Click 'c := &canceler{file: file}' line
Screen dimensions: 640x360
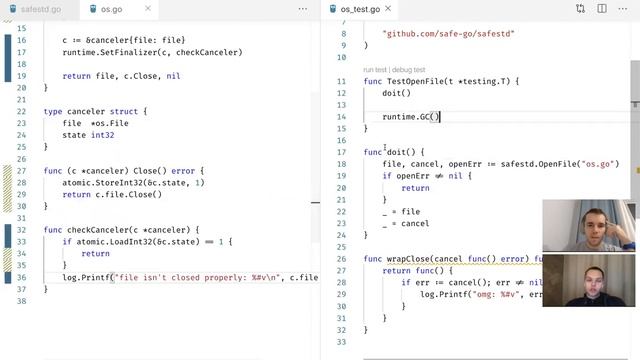[124, 40]
